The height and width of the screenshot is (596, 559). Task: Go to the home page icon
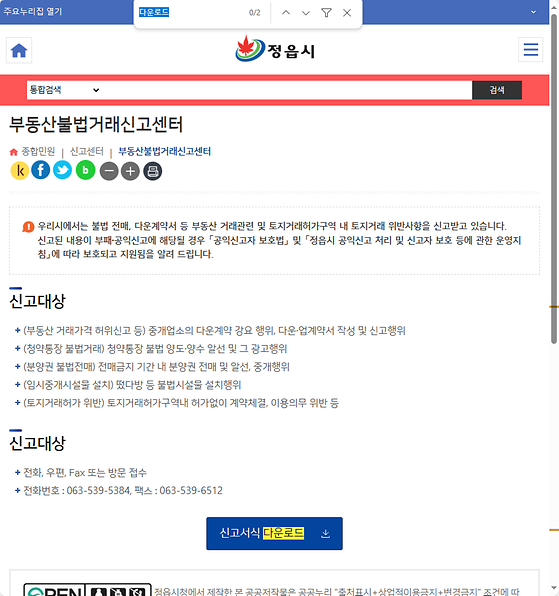tap(19, 50)
